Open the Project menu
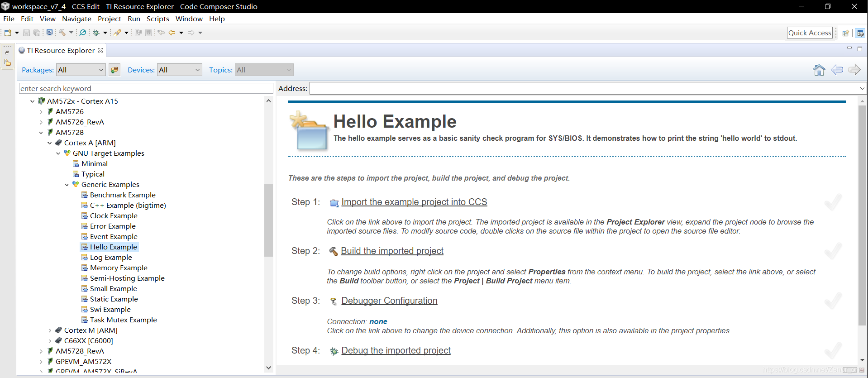This screenshot has height=378, width=868. [x=110, y=19]
